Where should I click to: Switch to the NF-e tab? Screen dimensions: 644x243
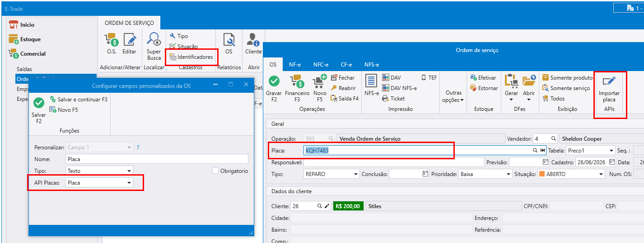295,65
